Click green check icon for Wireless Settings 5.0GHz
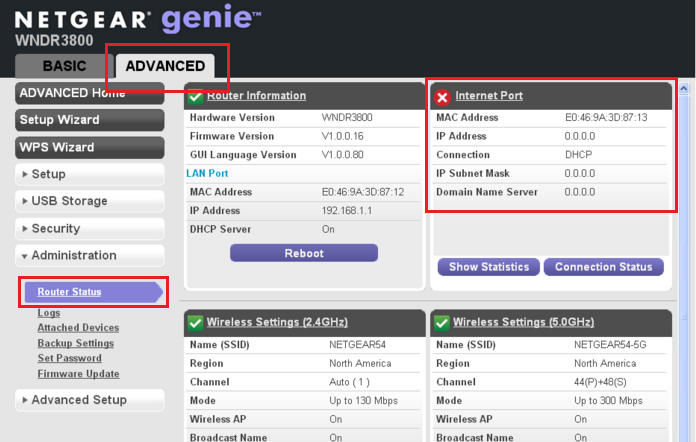Viewport: 696px width, 442px height. pos(442,323)
